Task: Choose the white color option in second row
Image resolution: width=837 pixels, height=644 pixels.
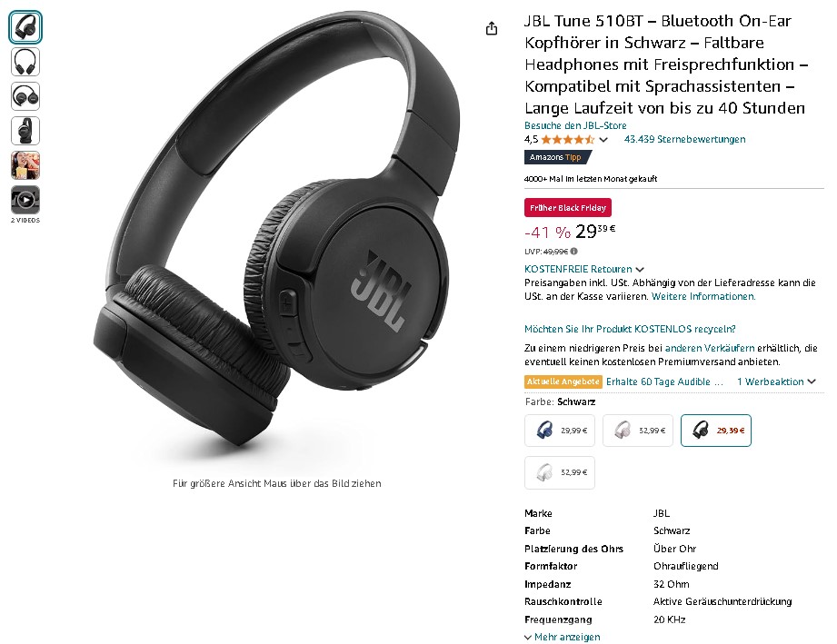Action: click(x=560, y=472)
